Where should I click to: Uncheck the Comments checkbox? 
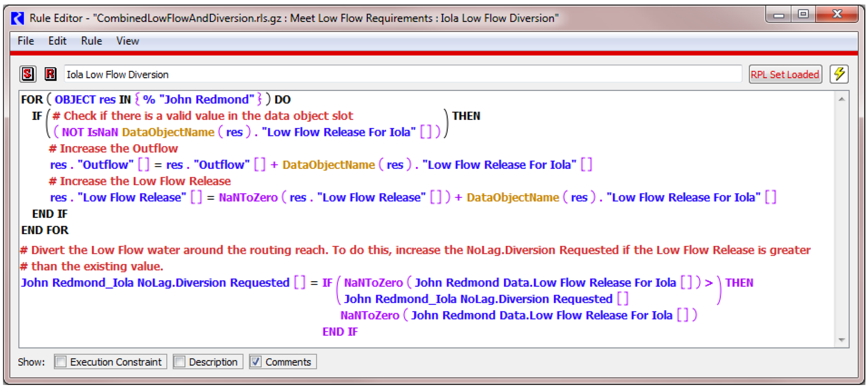pyautogui.click(x=256, y=362)
